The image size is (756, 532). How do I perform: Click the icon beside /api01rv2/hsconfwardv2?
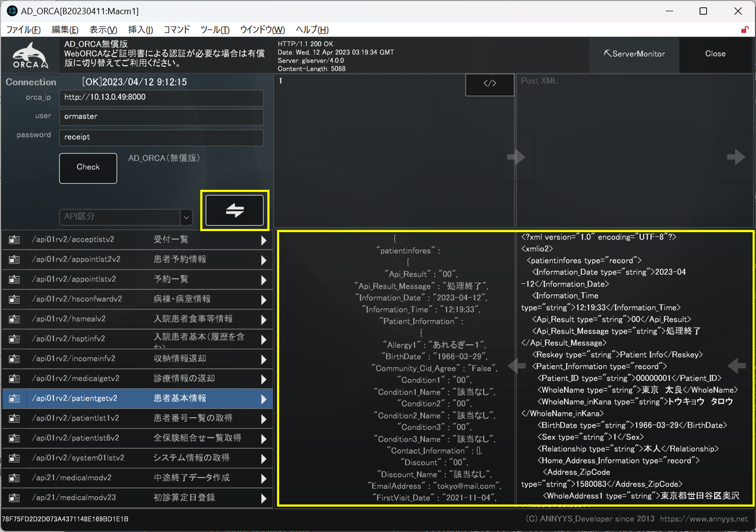tap(14, 299)
